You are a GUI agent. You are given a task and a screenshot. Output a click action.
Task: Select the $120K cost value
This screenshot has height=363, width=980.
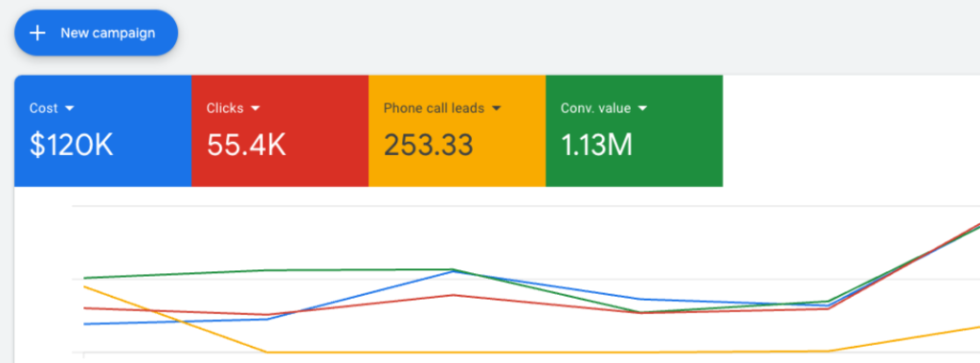71,146
